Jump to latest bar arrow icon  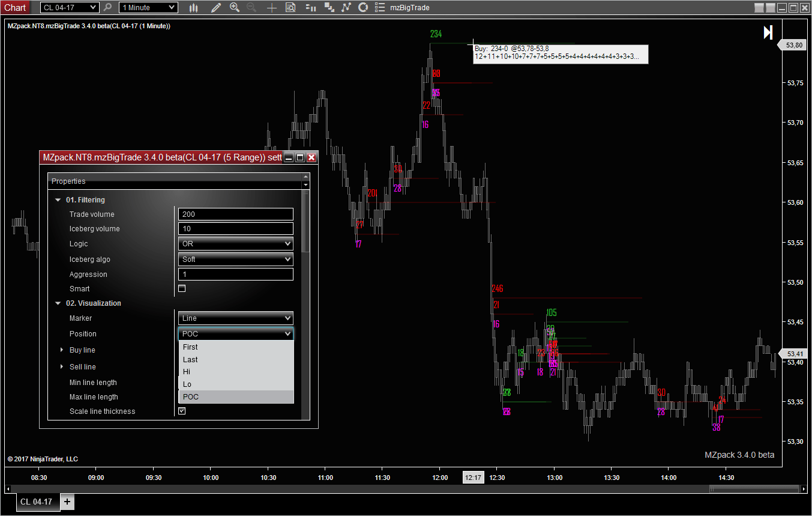(x=768, y=32)
